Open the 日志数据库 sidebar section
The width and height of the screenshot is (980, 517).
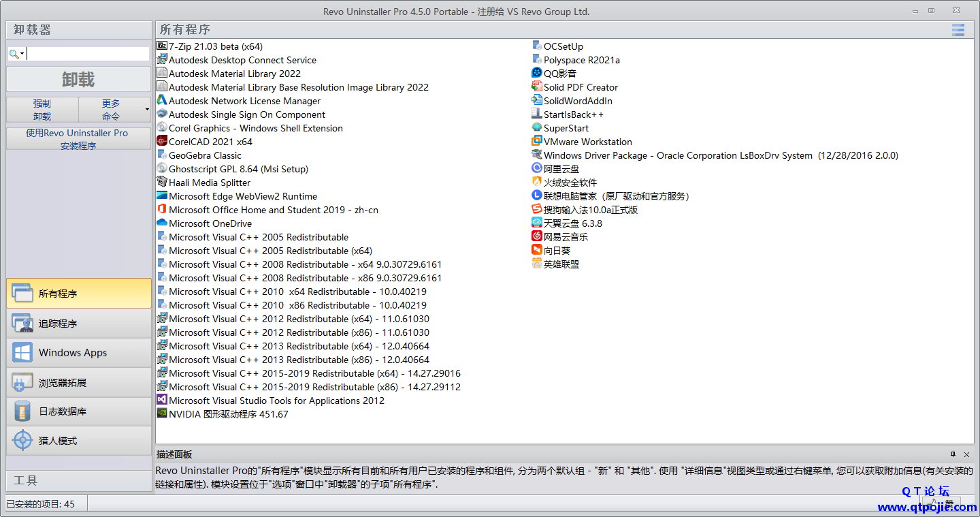[x=79, y=411]
